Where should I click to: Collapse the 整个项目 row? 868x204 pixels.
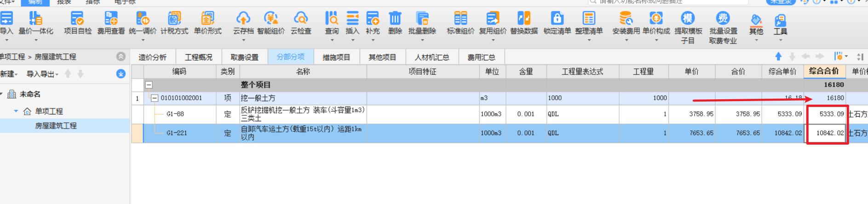(x=149, y=85)
